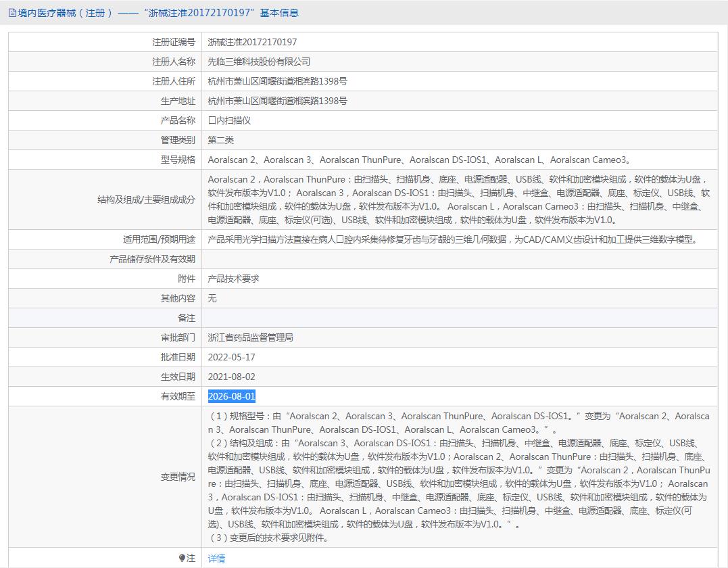The width and height of the screenshot is (728, 568).
Task: Click the 适用范围/预期用途 description text
Action: [454, 239]
